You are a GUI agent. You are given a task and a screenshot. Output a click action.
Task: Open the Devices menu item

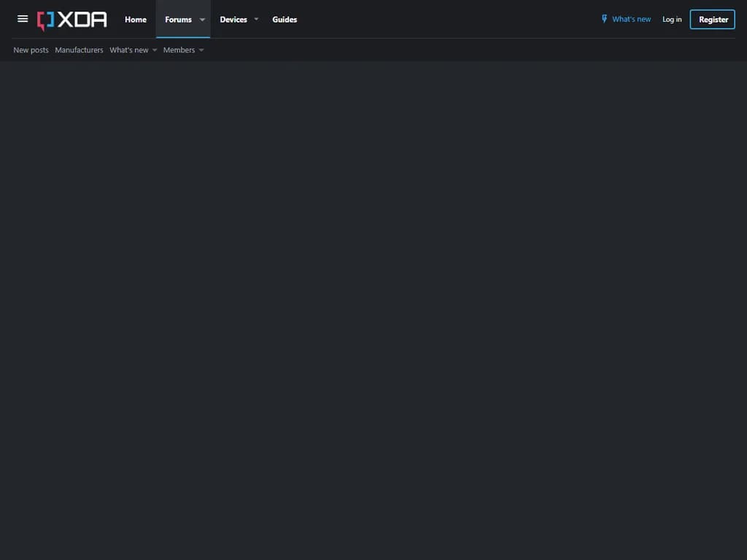pyautogui.click(x=233, y=20)
